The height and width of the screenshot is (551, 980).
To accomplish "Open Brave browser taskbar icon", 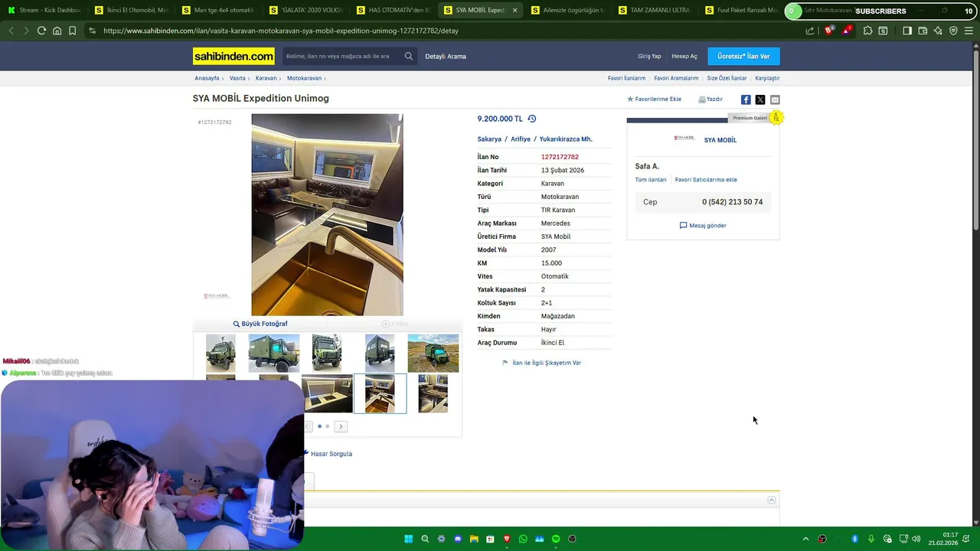I will click(x=507, y=539).
